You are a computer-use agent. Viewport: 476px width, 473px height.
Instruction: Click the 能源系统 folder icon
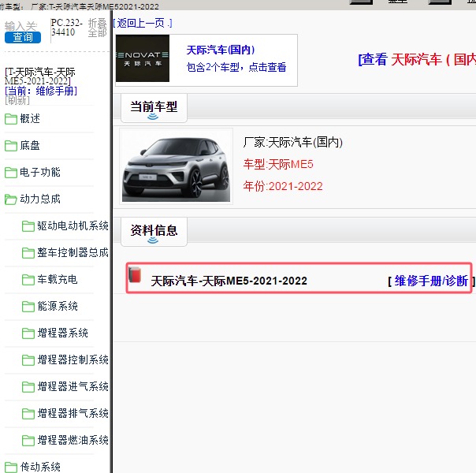(x=28, y=307)
